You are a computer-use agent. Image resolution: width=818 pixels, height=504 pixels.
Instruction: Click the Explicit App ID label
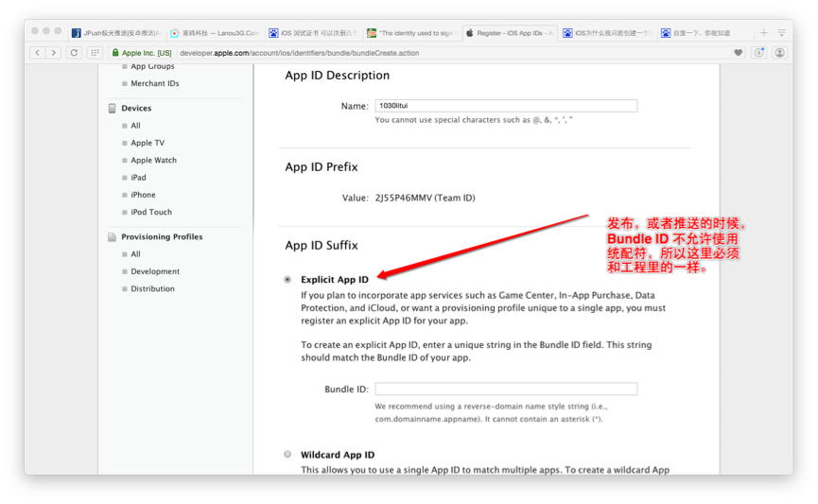click(335, 280)
